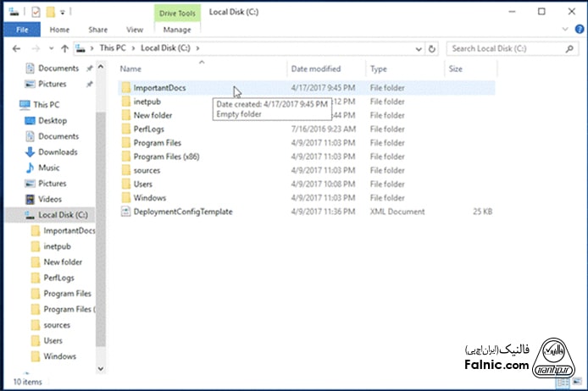Switch to the View ribbon tab
The height and width of the screenshot is (391, 588).
134,30
